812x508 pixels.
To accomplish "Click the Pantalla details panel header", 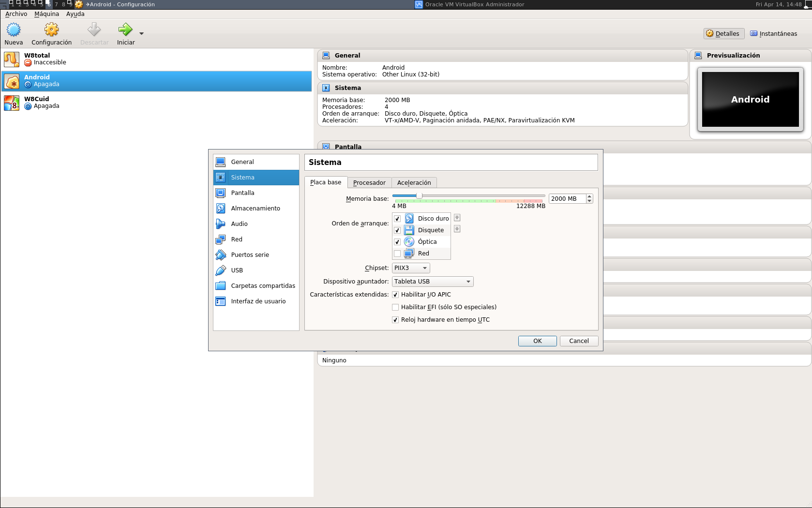I will (x=564, y=147).
